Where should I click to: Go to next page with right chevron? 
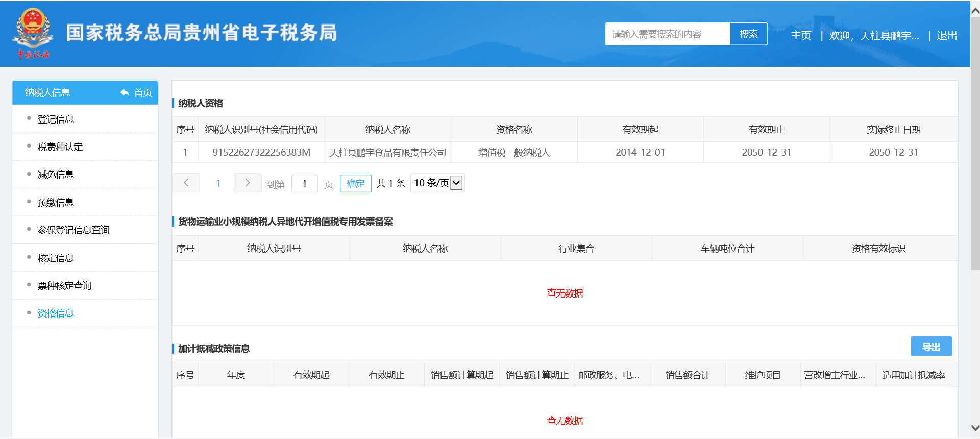pos(247,183)
